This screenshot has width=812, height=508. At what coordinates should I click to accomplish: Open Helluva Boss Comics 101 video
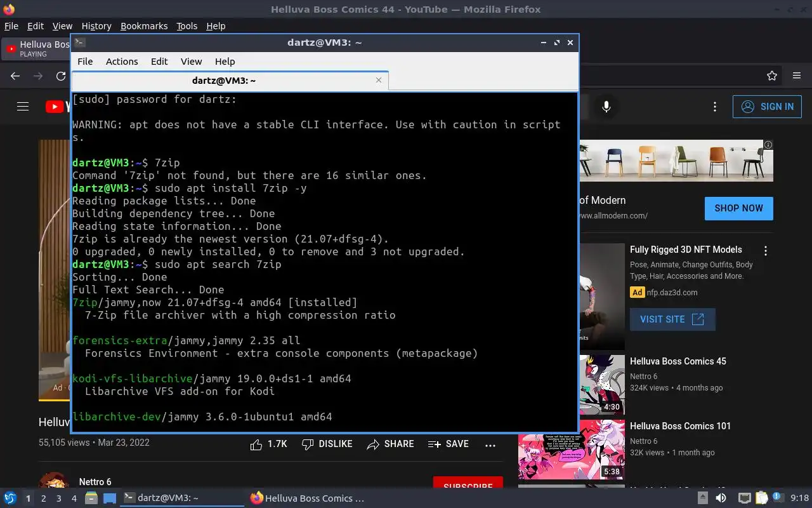[681, 426]
